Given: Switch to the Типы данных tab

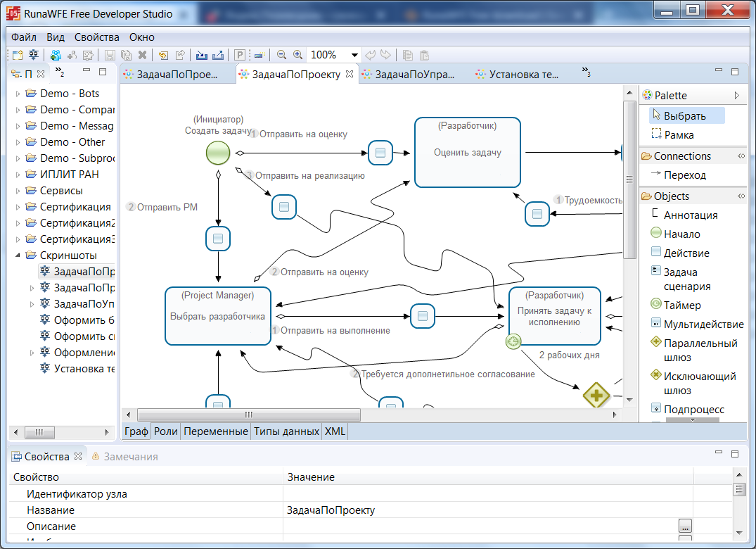Looking at the screenshot, I should [286, 431].
